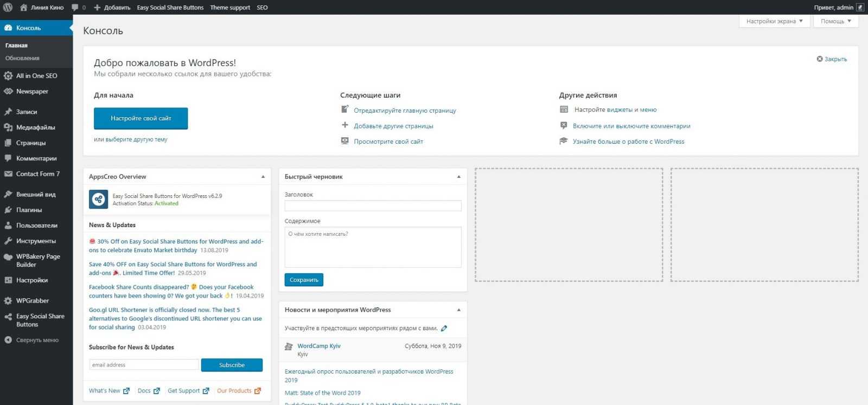Open Добавьте другие страницы link

(x=393, y=126)
